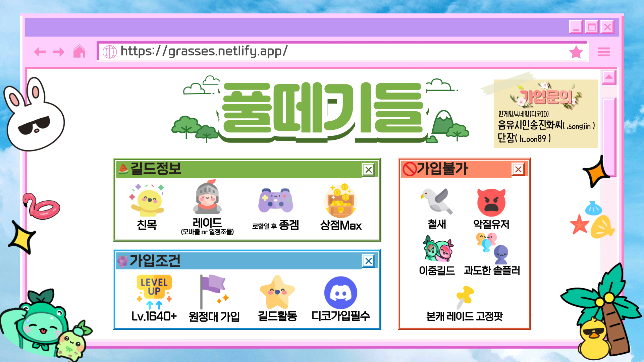Go forward with the right arrow
The height and width of the screenshot is (362, 644).
click(58, 52)
